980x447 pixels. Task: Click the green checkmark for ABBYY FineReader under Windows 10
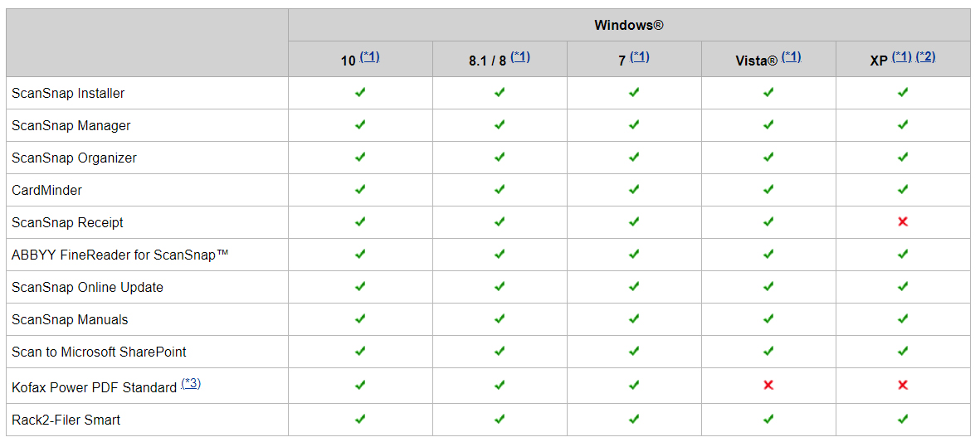coord(360,254)
